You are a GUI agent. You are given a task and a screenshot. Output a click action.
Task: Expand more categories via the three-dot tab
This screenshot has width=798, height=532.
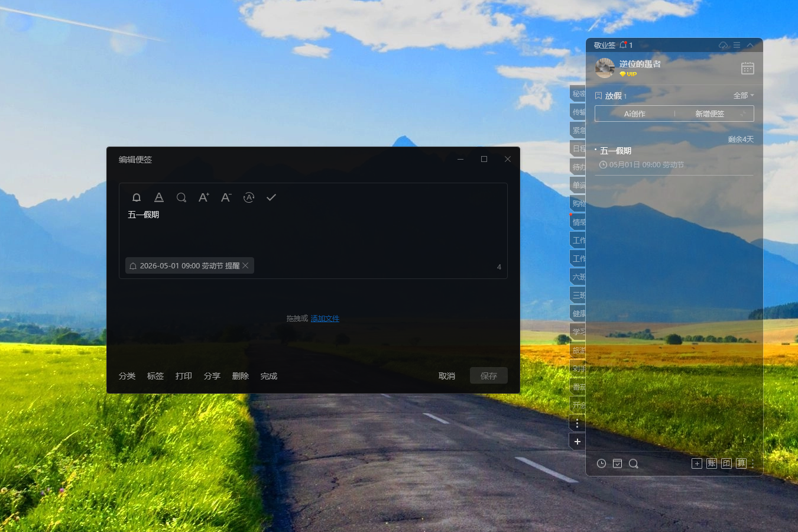578,423
